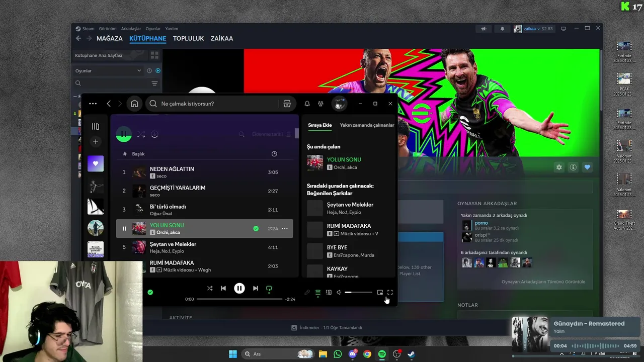
Task: Toggle the green repeat button
Action: click(269, 289)
